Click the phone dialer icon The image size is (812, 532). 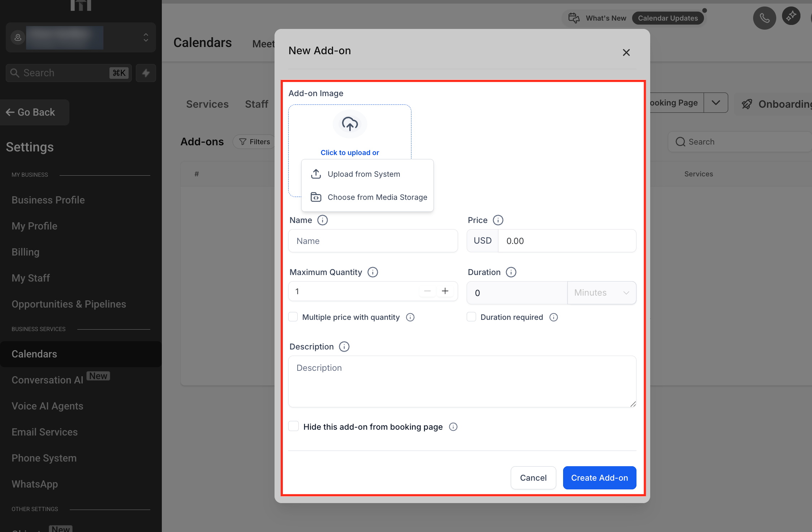764,18
